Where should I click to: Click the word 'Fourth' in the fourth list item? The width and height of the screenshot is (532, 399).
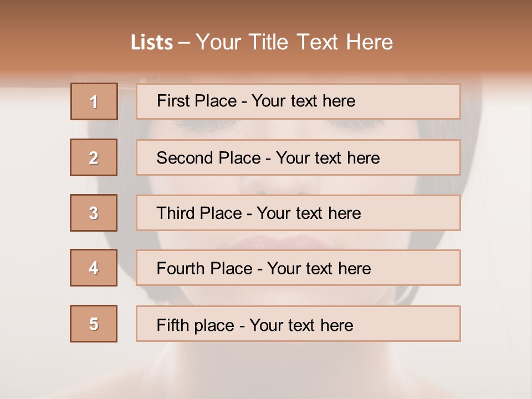coord(177,269)
